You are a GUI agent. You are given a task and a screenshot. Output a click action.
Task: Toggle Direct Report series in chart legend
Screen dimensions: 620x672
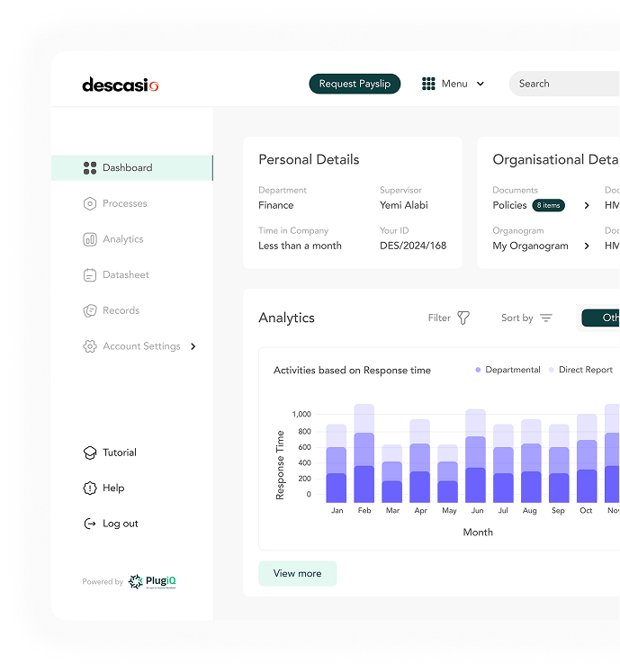(x=580, y=370)
